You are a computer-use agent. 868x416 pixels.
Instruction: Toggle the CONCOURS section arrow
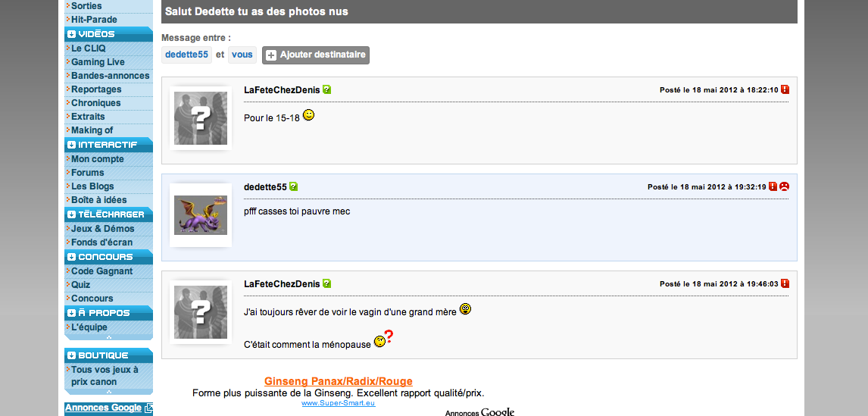(71, 257)
